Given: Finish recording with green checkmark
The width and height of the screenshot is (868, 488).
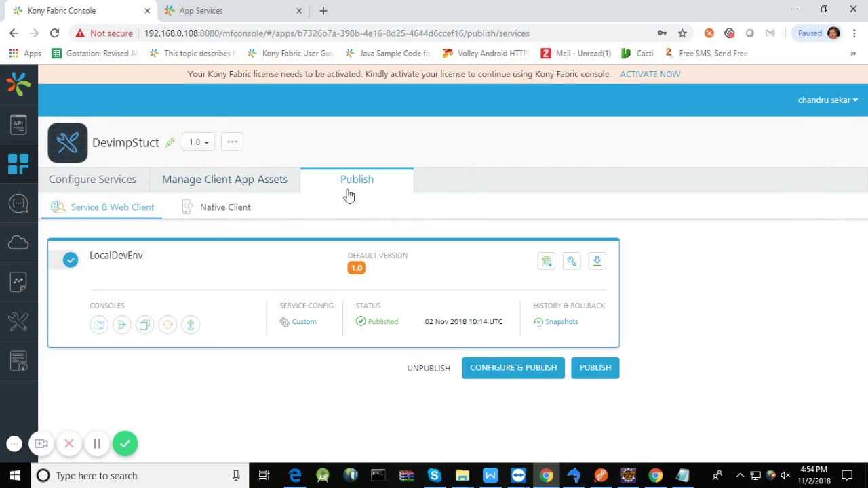Looking at the screenshot, I should pyautogui.click(x=125, y=444).
